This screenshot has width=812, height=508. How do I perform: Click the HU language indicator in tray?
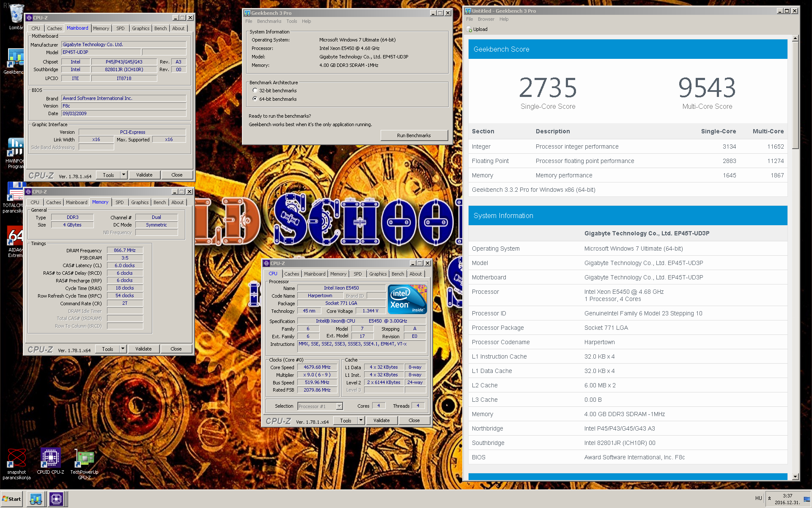tap(758, 498)
